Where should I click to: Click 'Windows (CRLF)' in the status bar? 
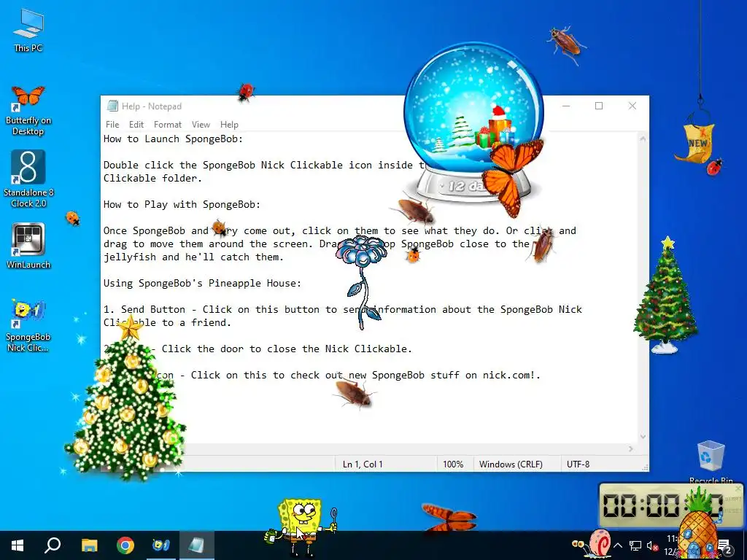(x=511, y=464)
